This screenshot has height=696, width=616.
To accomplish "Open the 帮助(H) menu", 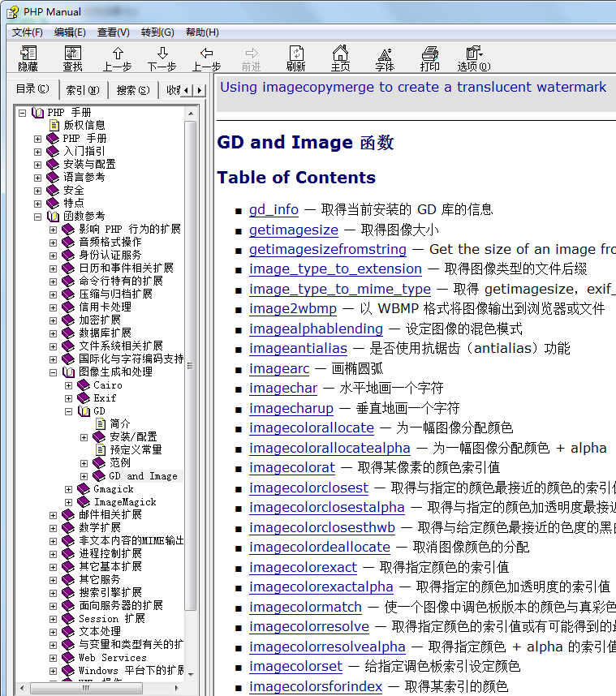I will [x=202, y=32].
